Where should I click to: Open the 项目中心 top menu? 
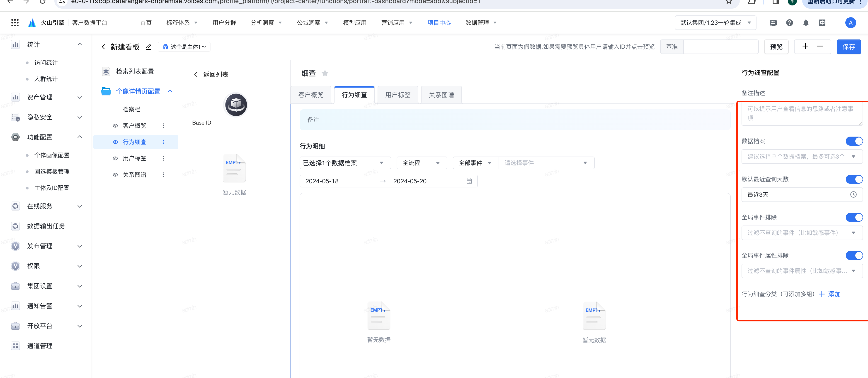click(x=439, y=23)
